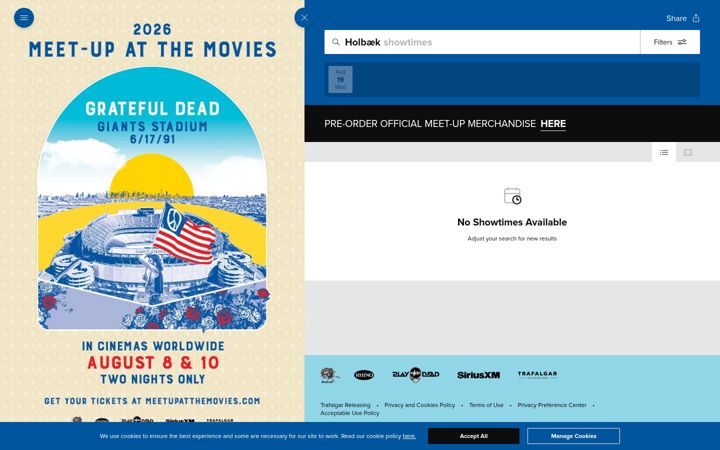The image size is (720, 450).
Task: Select the Aug 19 Wed date tile
Action: tap(340, 79)
